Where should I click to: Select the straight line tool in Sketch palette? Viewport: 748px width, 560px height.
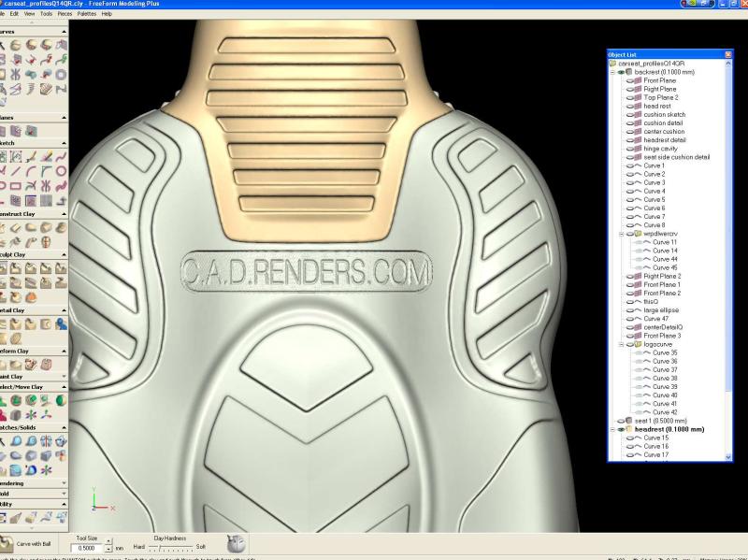pyautogui.click(x=16, y=171)
